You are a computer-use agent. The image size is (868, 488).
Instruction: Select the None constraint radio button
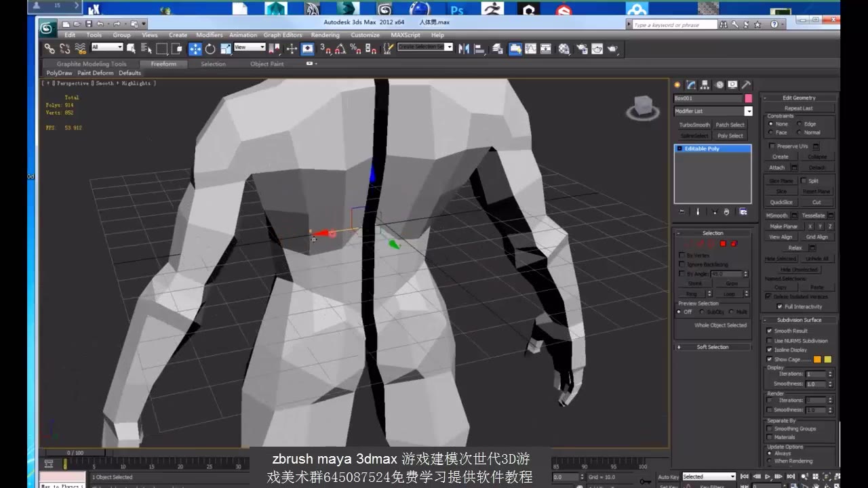point(772,124)
